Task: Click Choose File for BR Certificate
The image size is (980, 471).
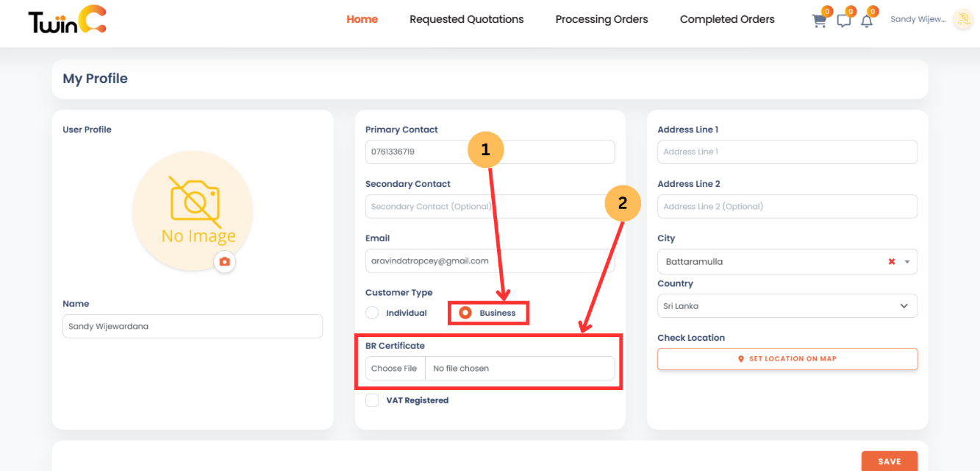Action: click(395, 368)
